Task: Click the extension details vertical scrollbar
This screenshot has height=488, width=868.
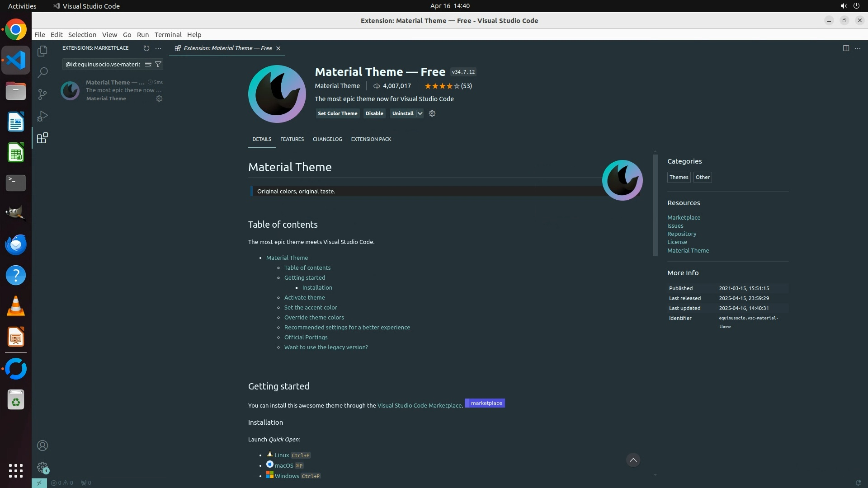Action: click(x=655, y=206)
